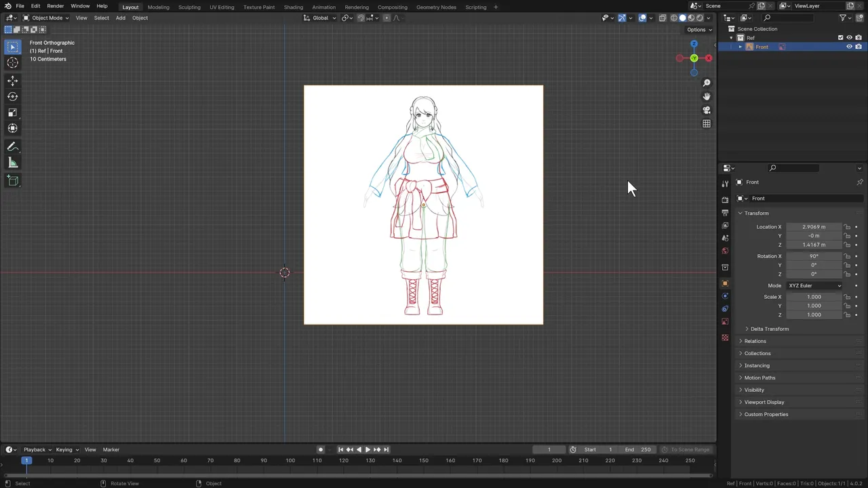The image size is (868, 488).
Task: Toggle Show Overlays button
Action: click(x=642, y=18)
